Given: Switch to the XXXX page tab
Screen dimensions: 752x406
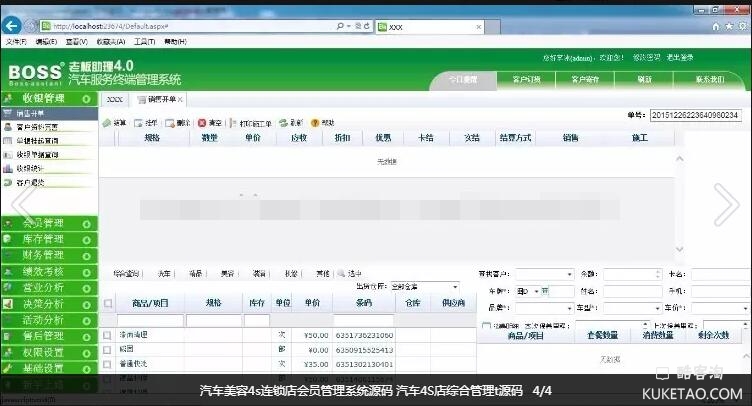Looking at the screenshot, I should (115, 99).
